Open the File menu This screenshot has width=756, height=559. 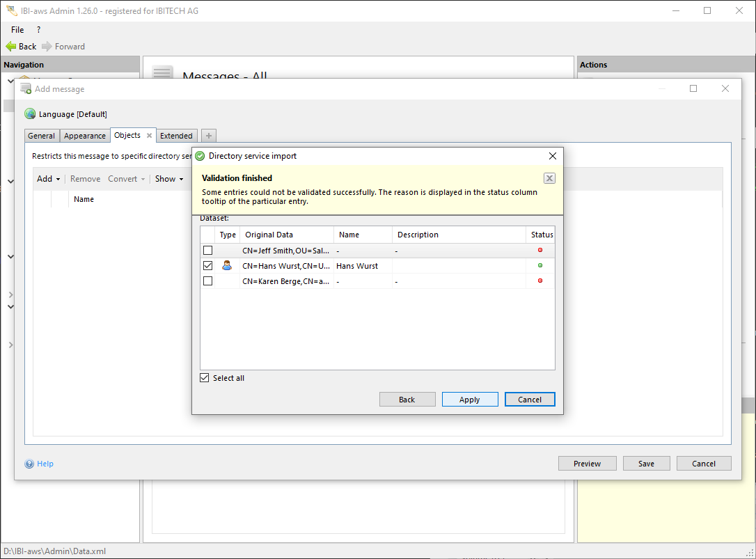17,30
